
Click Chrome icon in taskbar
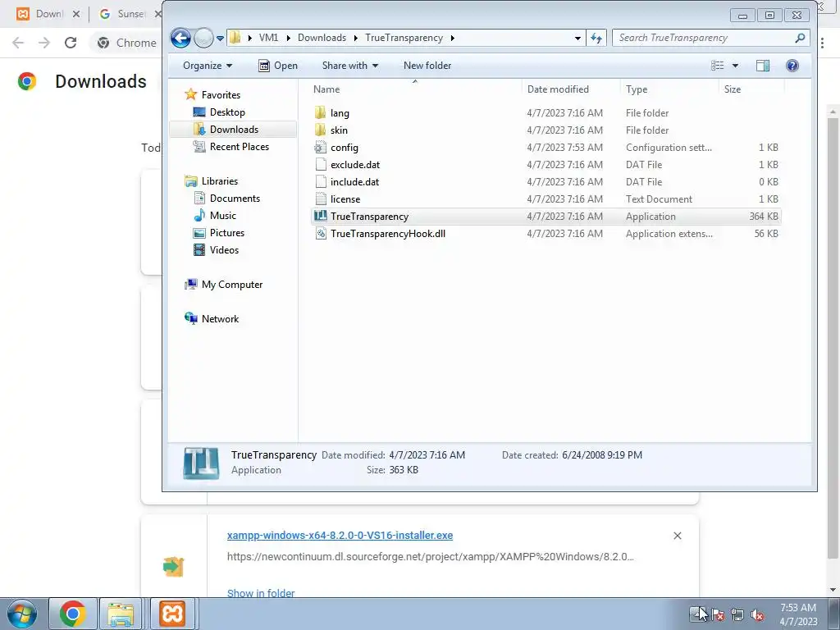tap(73, 614)
